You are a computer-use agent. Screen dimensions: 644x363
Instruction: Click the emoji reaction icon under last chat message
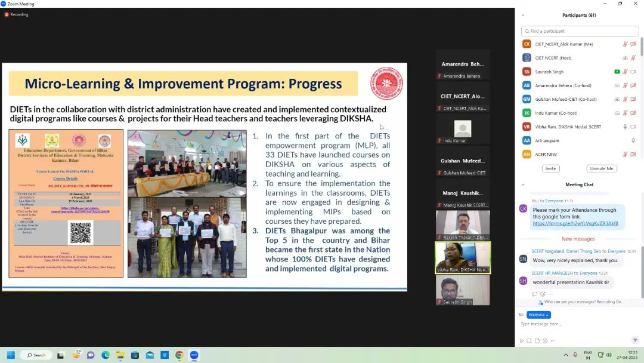[543, 294]
